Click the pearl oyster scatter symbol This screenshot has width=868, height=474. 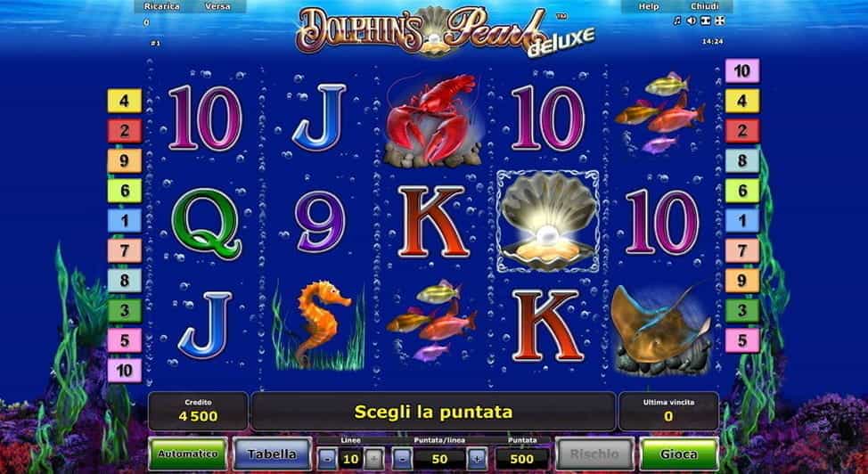[x=547, y=222]
